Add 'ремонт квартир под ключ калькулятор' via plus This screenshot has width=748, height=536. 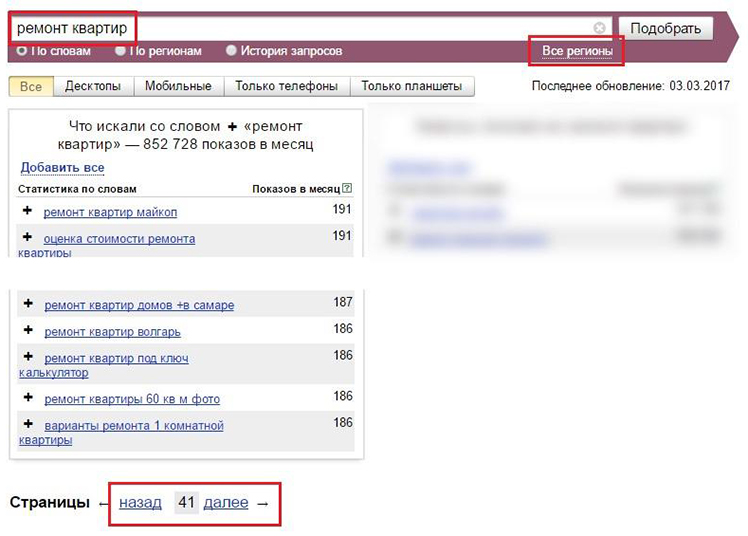click(x=28, y=357)
